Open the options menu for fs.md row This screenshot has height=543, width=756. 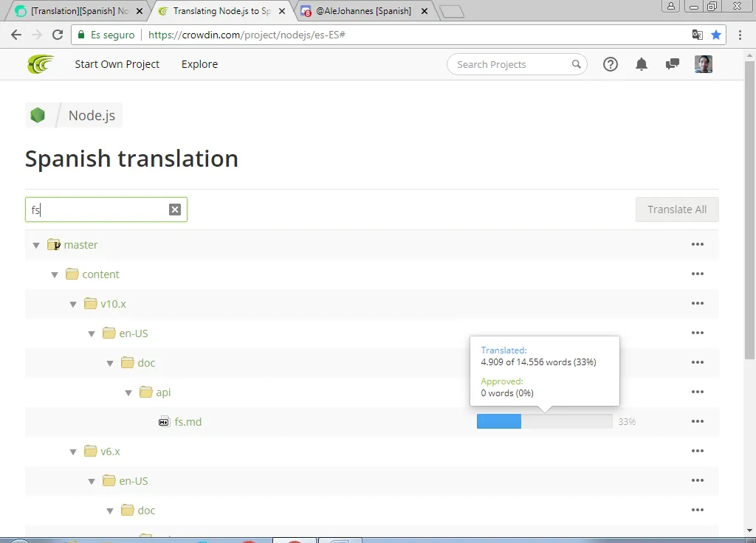pos(698,421)
